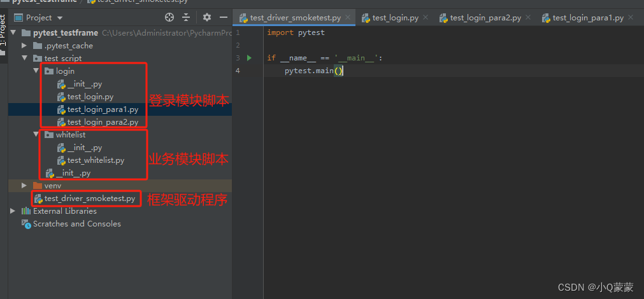Switch to test_login_para2.py editor tab
The image size is (644, 299).
[485, 18]
